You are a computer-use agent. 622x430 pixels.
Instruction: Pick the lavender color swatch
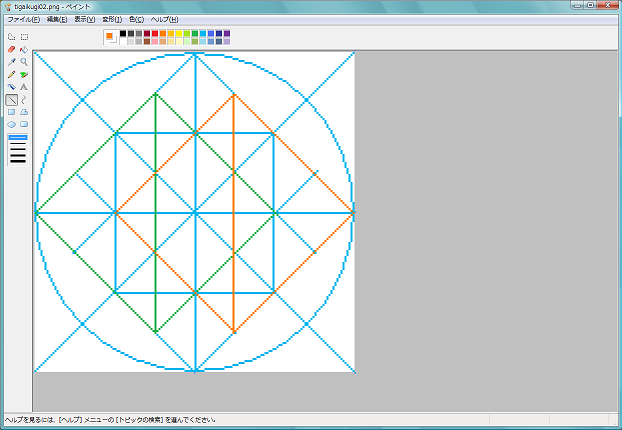(227, 41)
